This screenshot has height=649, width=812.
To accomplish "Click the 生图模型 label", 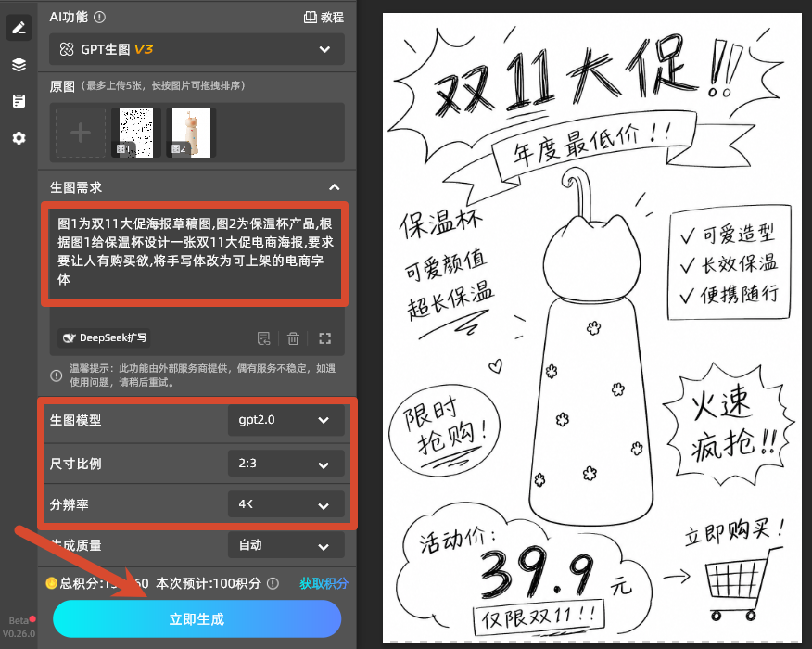I will 75,420.
